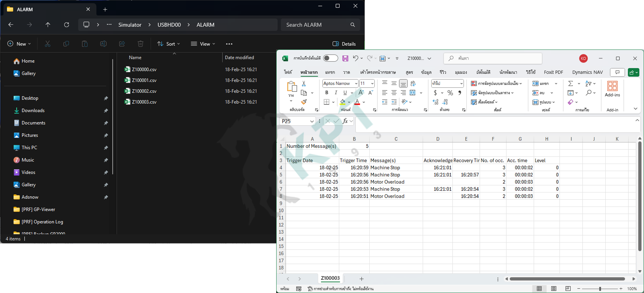Viewport: 644px width, 293px height.
Task: Click Up arrow in File Explorer navigation
Action: click(48, 25)
